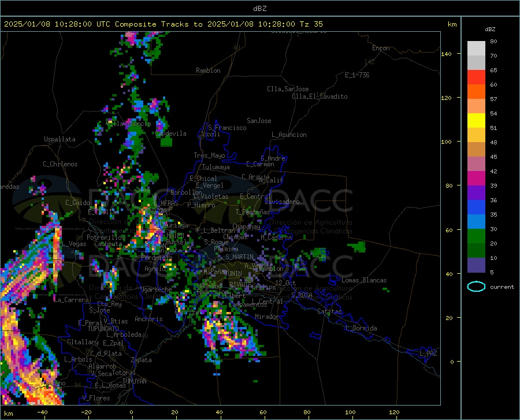Select the 'TUPUNGATO' city label
The width and height of the screenshot is (520, 420).
point(103,329)
